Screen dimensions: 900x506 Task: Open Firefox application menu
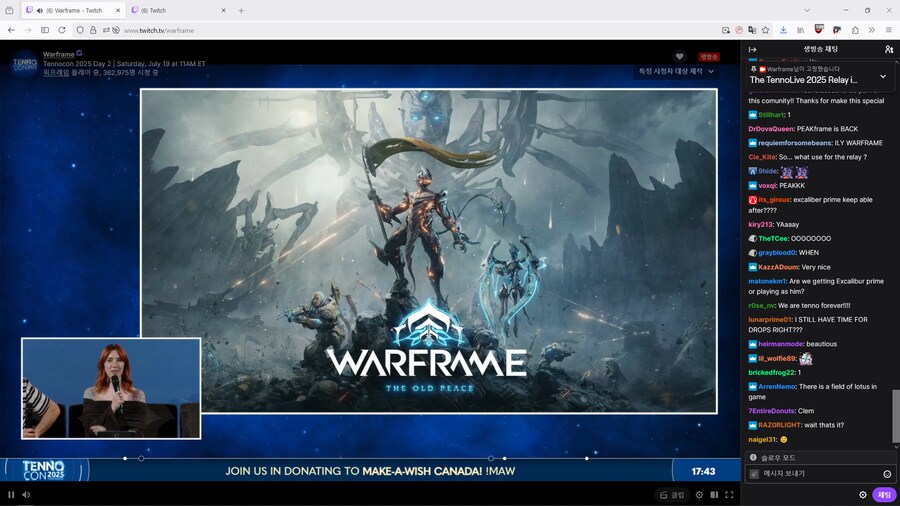pos(889,30)
